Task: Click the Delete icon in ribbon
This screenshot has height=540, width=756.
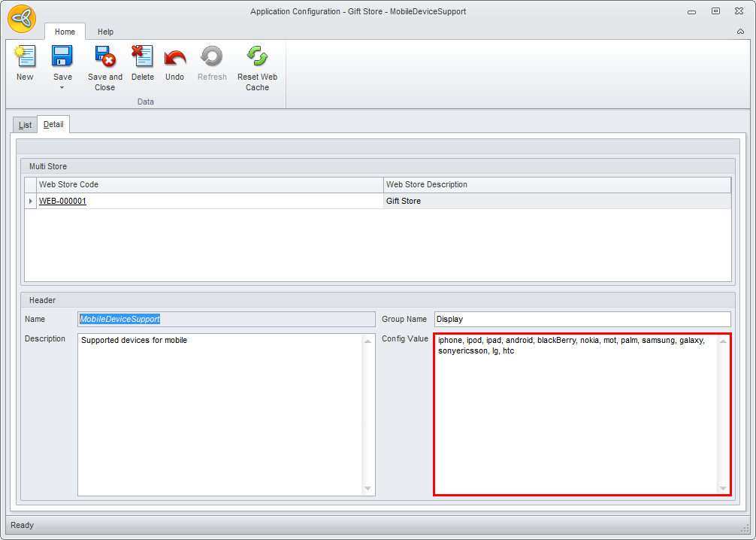Action: pyautogui.click(x=142, y=57)
